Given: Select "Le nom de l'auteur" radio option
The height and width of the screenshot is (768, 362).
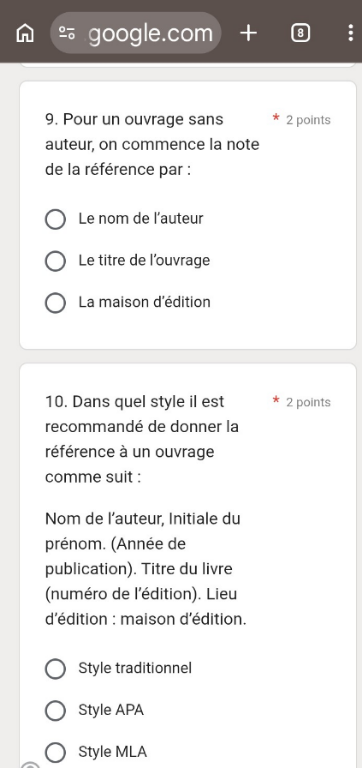Looking at the screenshot, I should coord(55,219).
